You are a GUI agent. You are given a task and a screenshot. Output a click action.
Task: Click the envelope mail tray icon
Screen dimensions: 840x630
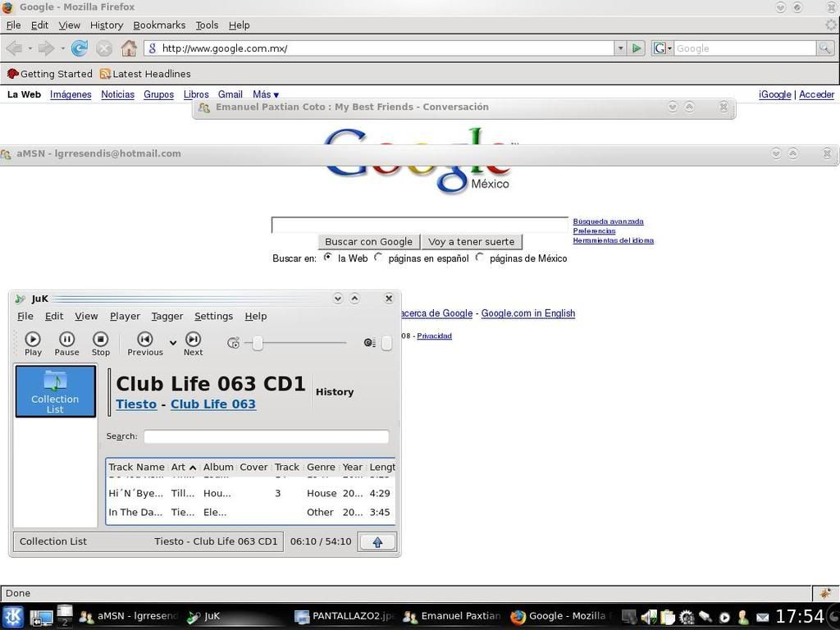tap(762, 619)
